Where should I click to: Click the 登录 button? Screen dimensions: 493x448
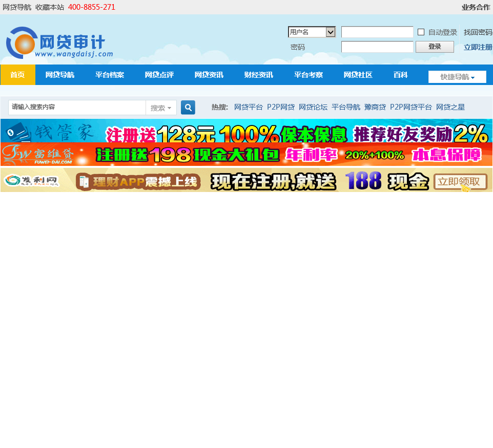pos(435,47)
